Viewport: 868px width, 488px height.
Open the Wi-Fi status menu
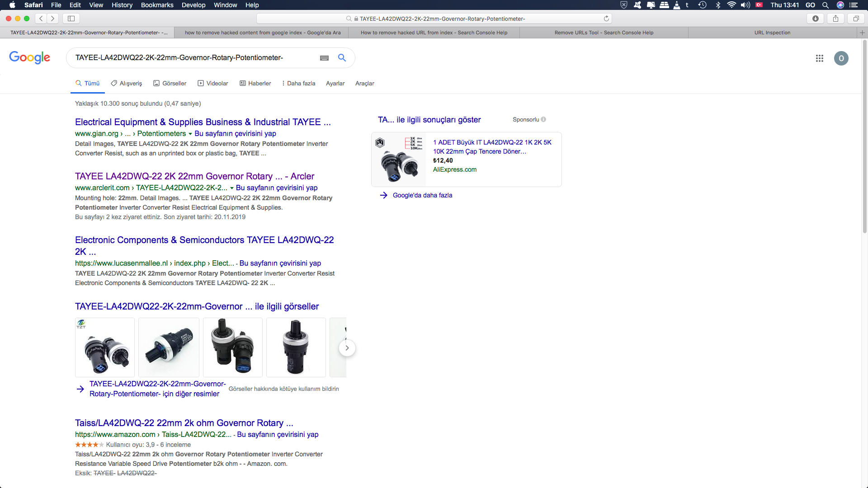click(x=731, y=5)
